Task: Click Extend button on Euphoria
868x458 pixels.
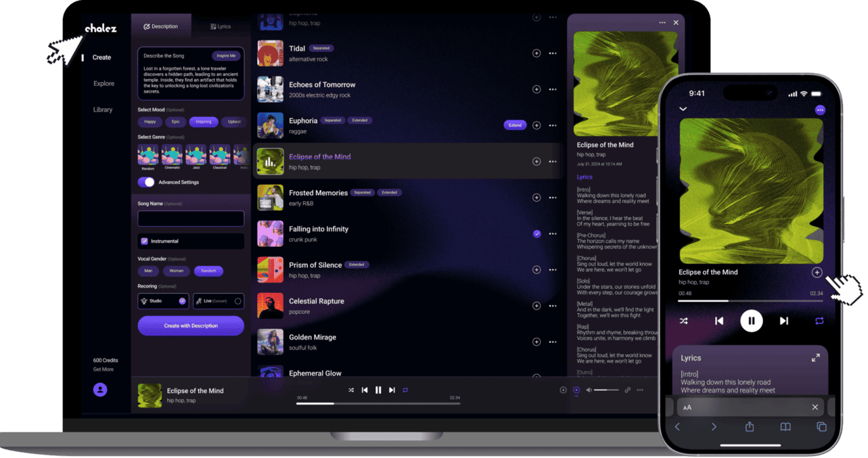Action: [515, 125]
